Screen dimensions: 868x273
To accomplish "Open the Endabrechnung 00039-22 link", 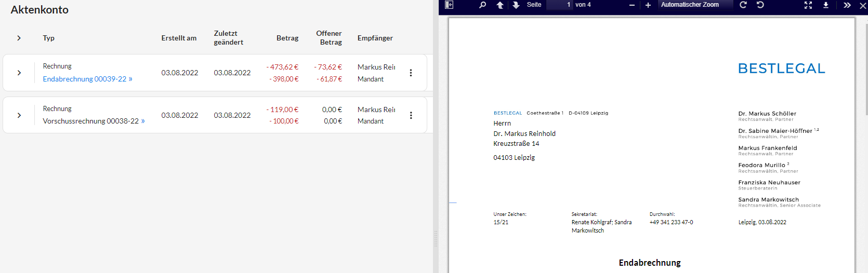I will pyautogui.click(x=87, y=79).
